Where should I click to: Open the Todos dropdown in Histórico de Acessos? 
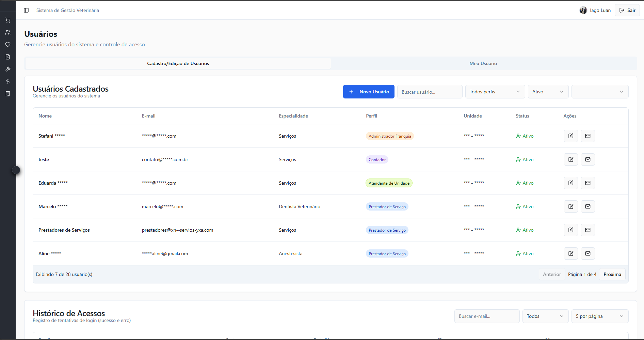pos(546,316)
